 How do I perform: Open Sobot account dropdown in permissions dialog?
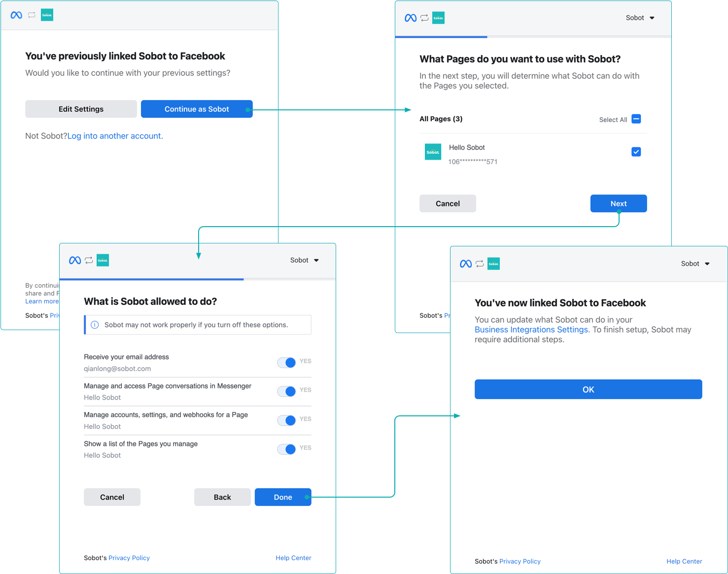tap(304, 260)
